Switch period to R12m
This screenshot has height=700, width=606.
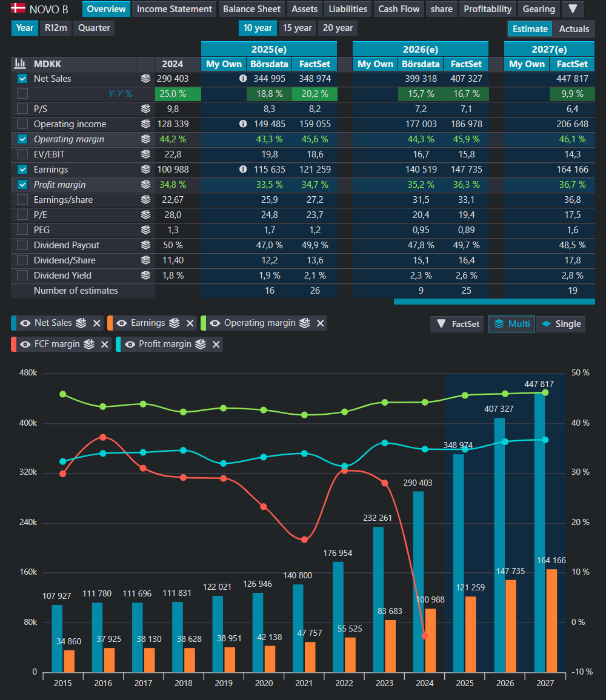(56, 28)
